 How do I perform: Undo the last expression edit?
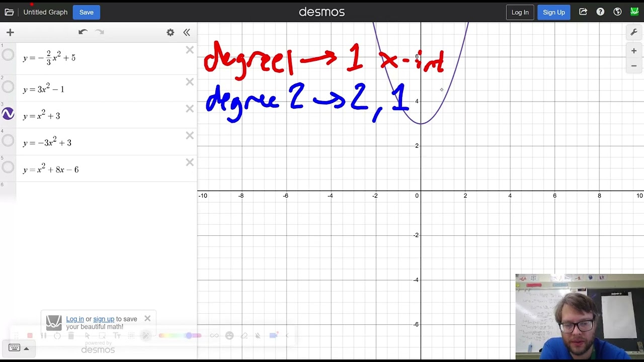83,32
